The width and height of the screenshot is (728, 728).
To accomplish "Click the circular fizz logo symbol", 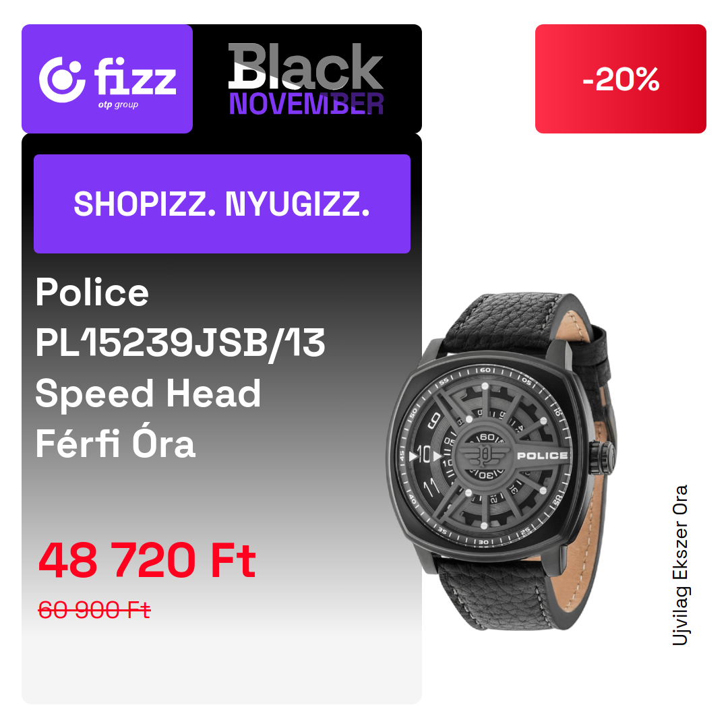I will tap(62, 80).
